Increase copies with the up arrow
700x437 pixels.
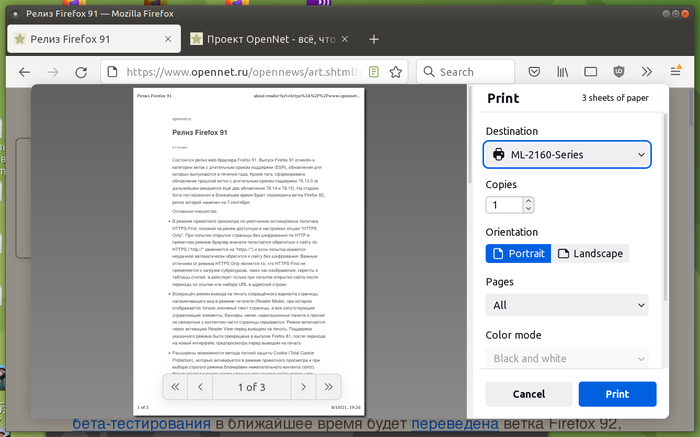tap(528, 201)
